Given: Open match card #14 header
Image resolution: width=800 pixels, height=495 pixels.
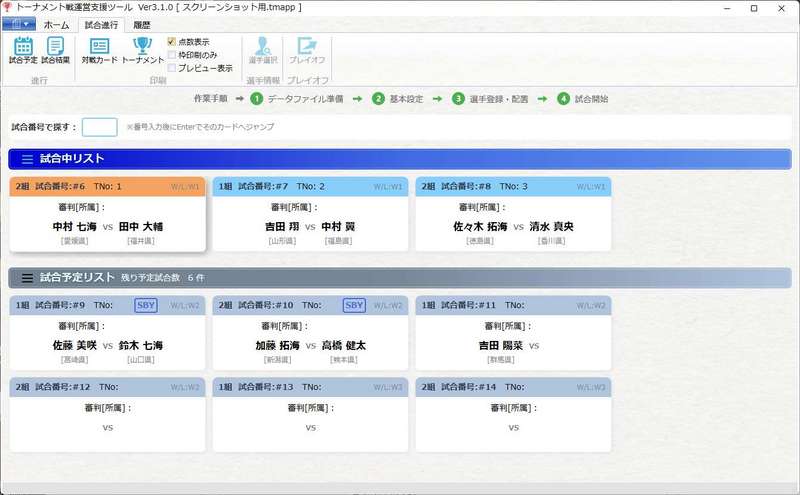Looking at the screenshot, I should [513, 387].
